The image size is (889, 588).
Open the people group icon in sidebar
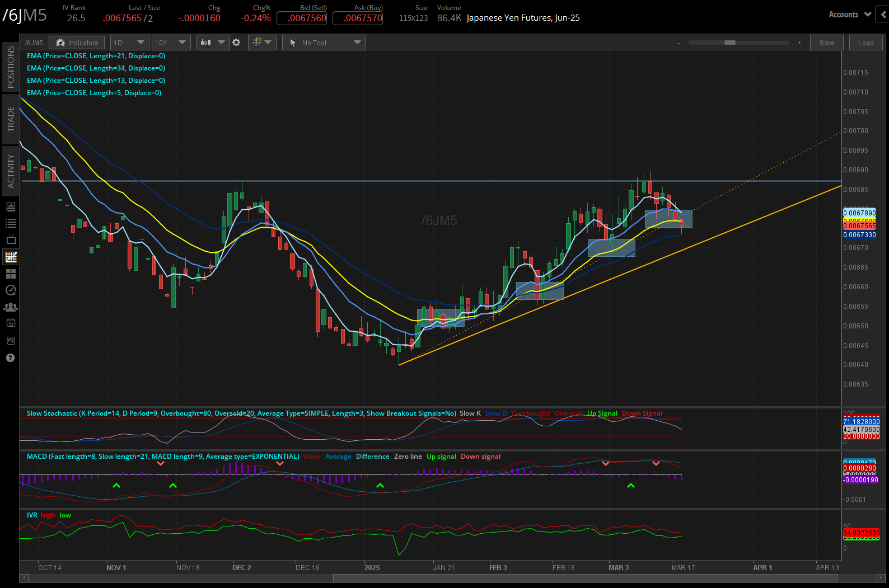tap(11, 307)
